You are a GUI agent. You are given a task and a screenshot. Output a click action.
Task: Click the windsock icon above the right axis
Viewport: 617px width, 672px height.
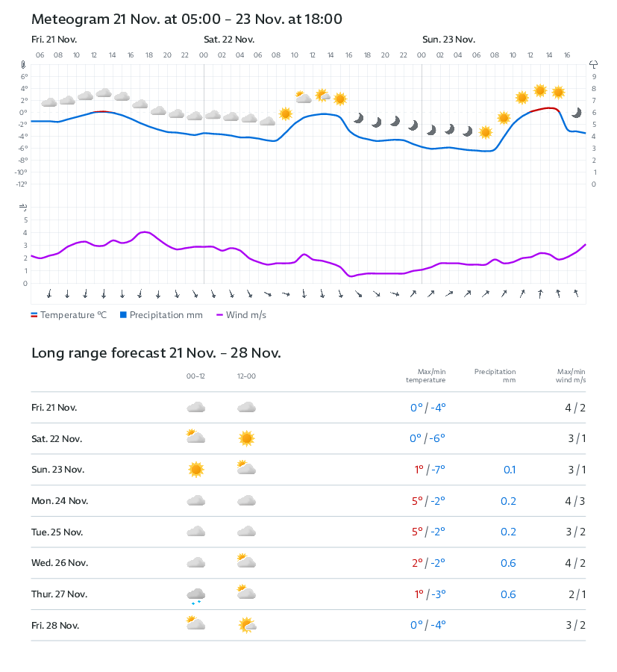click(594, 65)
